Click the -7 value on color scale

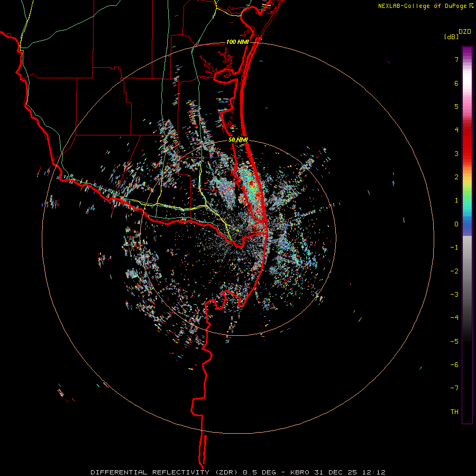tap(454, 388)
